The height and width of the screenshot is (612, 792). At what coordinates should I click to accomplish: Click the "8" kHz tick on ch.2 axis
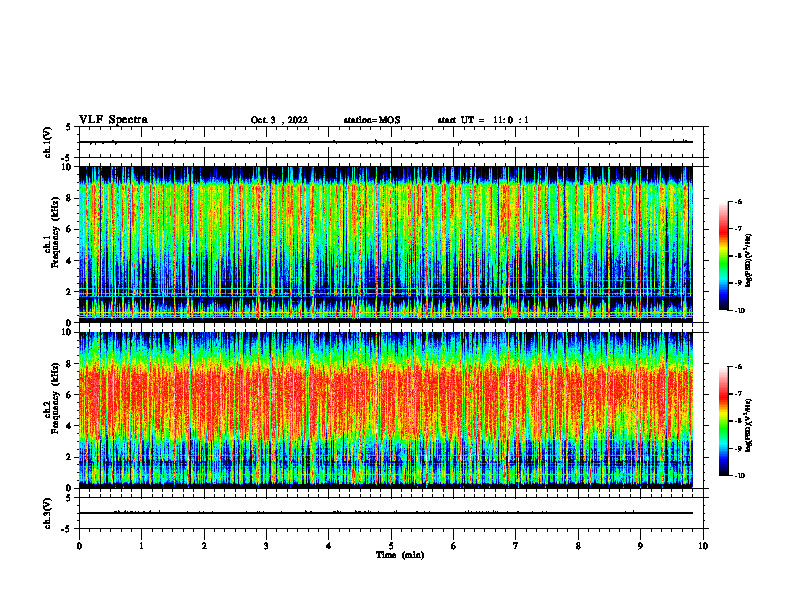[x=70, y=364]
